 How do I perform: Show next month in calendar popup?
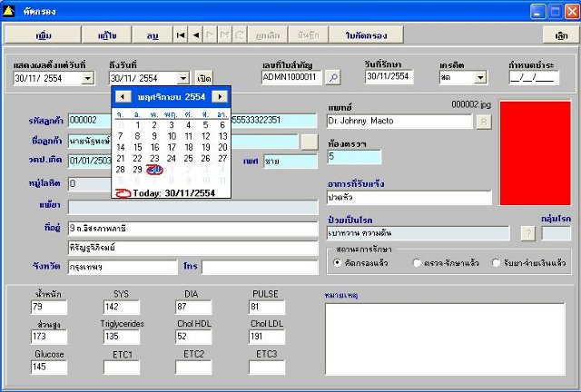pyautogui.click(x=220, y=97)
